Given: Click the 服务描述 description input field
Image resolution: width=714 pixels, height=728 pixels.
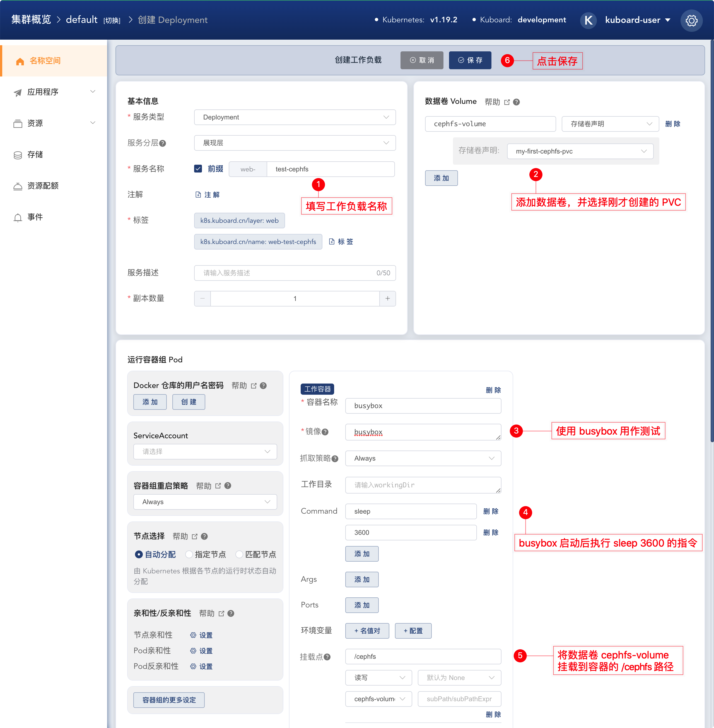Looking at the screenshot, I should (x=295, y=273).
